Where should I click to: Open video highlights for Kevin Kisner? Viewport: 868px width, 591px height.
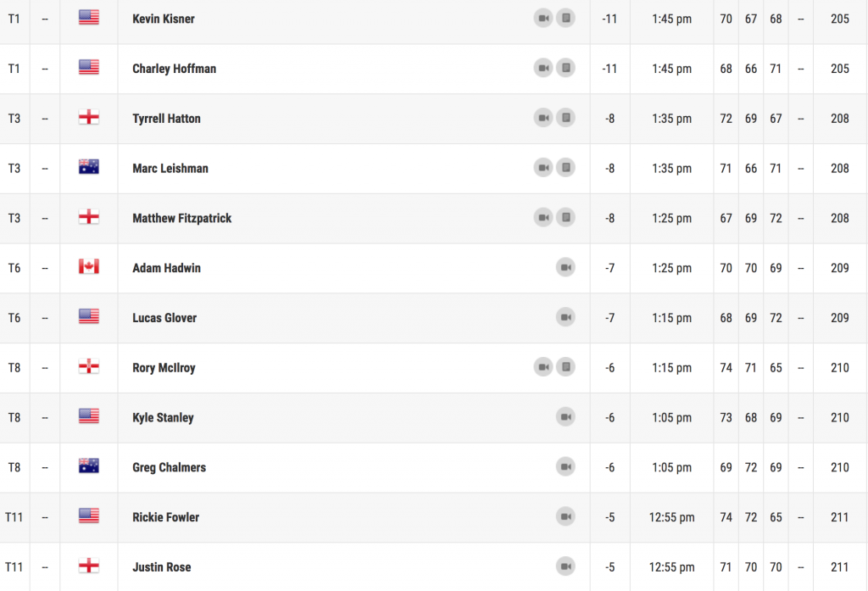coord(543,19)
